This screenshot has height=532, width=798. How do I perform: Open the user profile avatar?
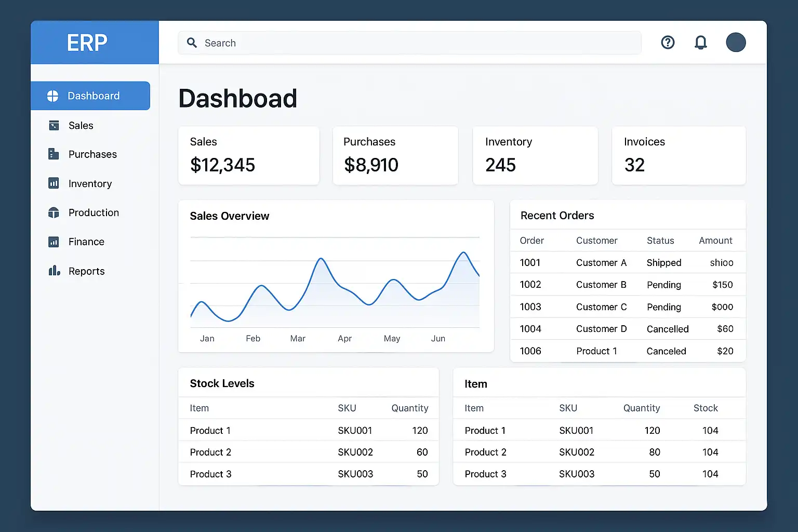pyautogui.click(x=736, y=43)
